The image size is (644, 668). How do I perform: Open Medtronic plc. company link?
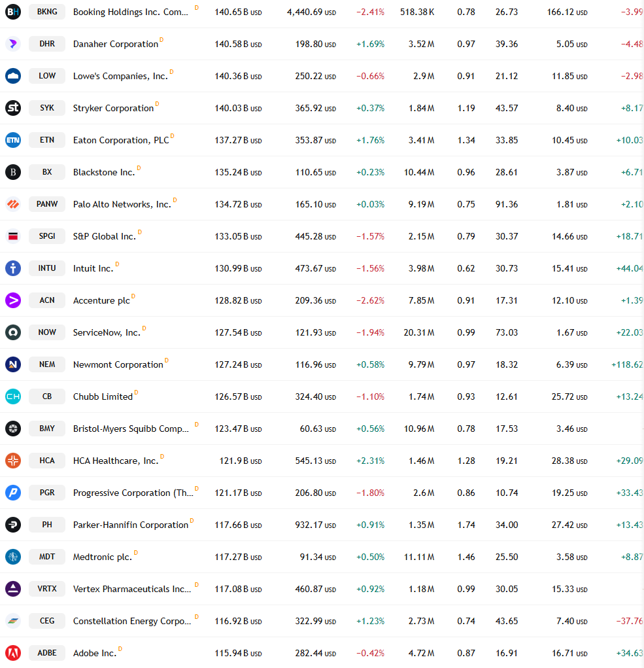(x=103, y=557)
